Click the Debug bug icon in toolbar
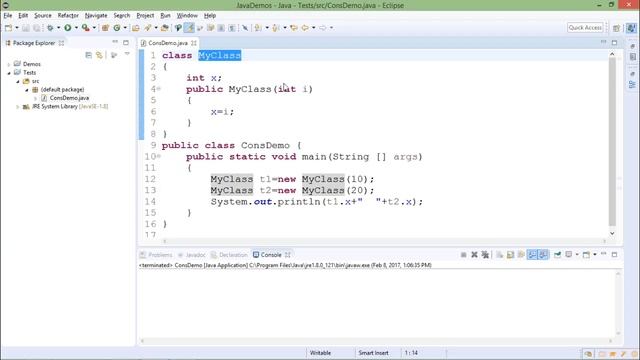 50,28
